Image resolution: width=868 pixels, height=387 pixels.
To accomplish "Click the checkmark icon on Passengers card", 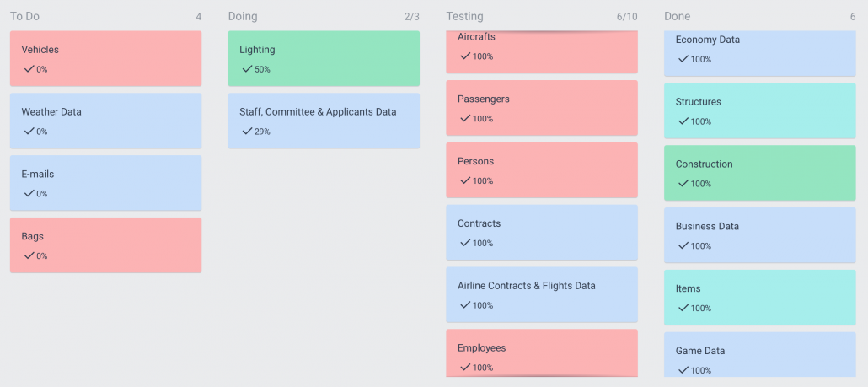I will tap(465, 119).
